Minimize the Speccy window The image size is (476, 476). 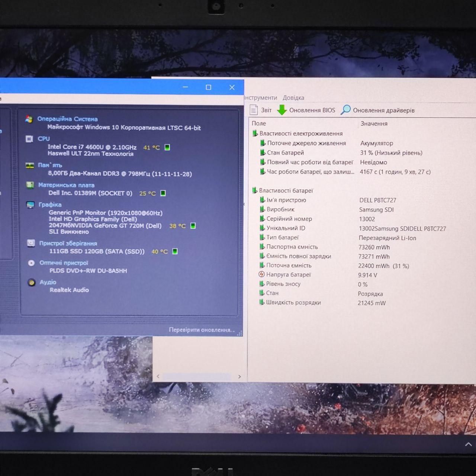[186, 87]
